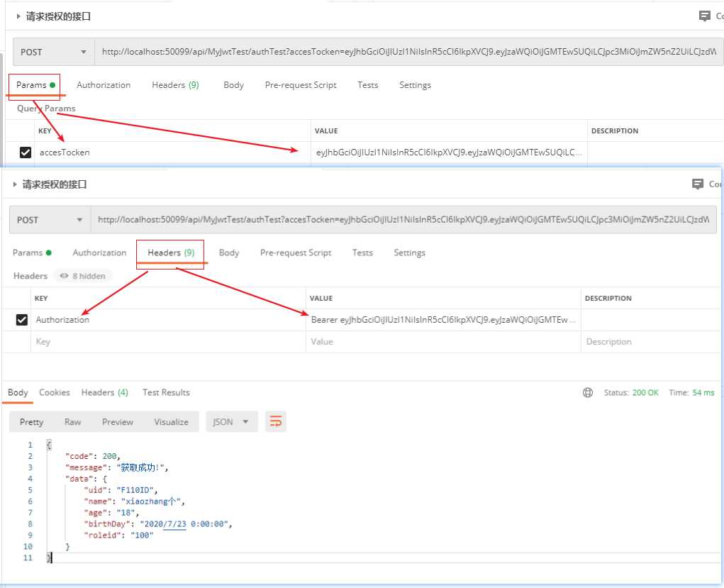
Task: Select Preview response view
Action: tap(118, 422)
